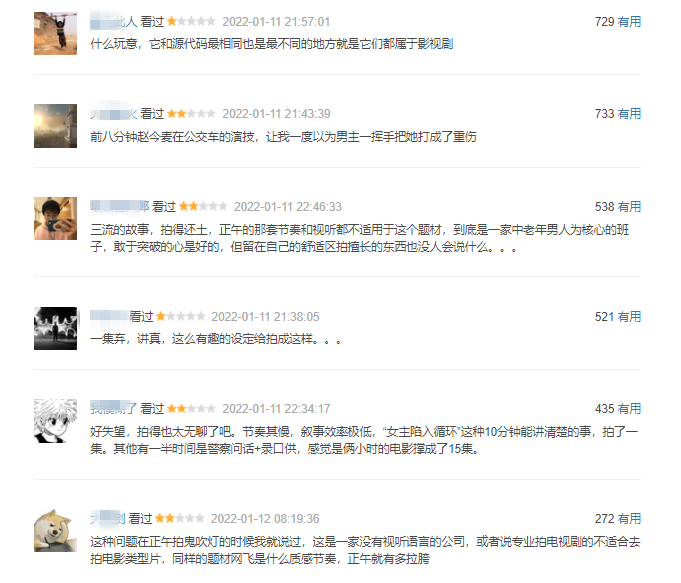Open username of reviewer posted 21:57:01
Screen dimensions: 681x583
(113, 22)
